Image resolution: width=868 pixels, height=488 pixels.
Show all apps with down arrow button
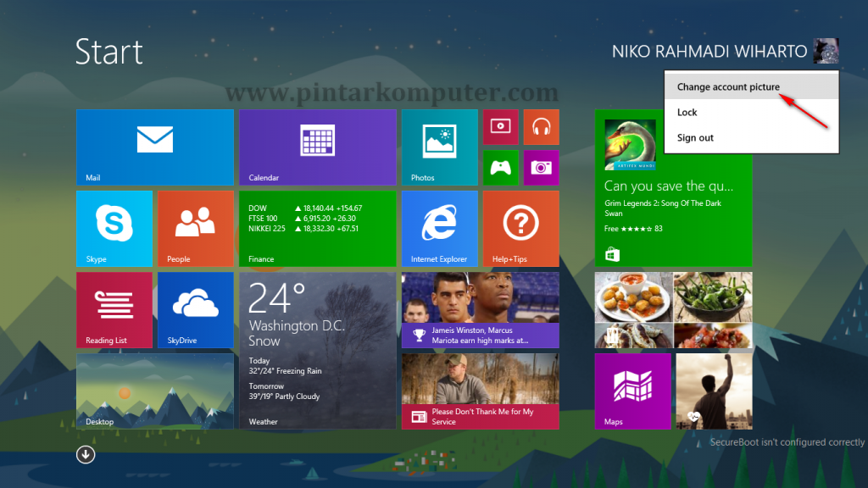tap(86, 455)
